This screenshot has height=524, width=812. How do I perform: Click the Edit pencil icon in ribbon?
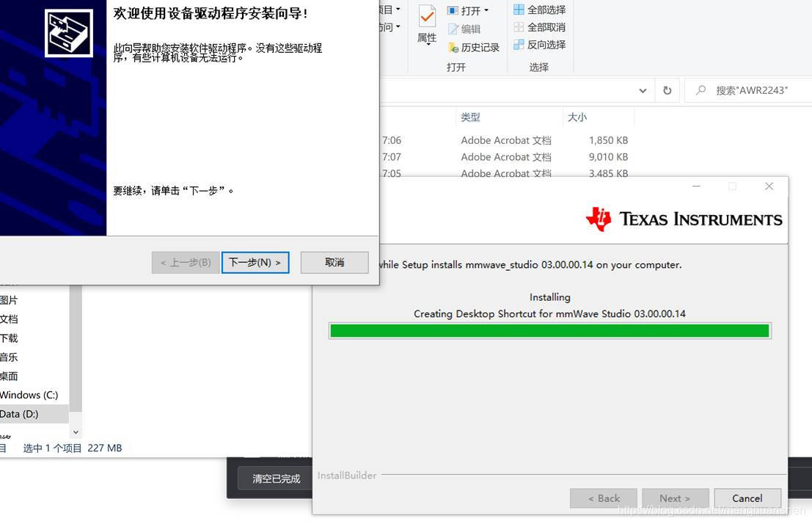pyautogui.click(x=453, y=29)
